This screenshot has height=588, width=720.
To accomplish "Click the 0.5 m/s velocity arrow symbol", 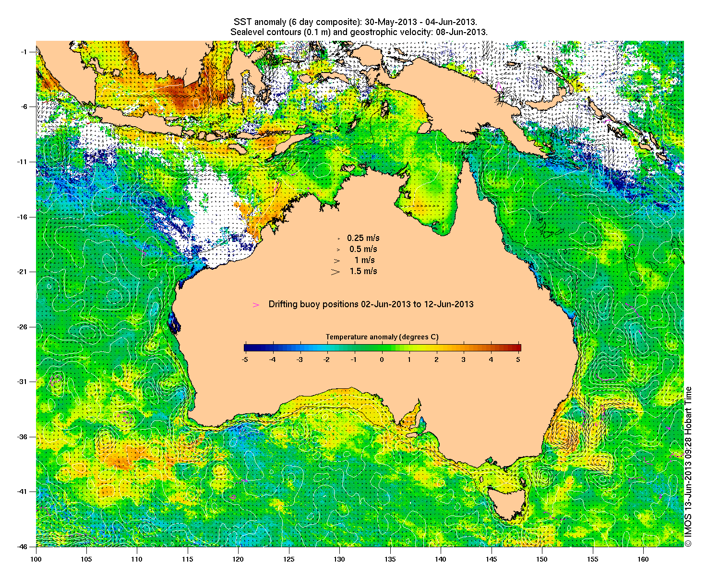I will pos(338,249).
